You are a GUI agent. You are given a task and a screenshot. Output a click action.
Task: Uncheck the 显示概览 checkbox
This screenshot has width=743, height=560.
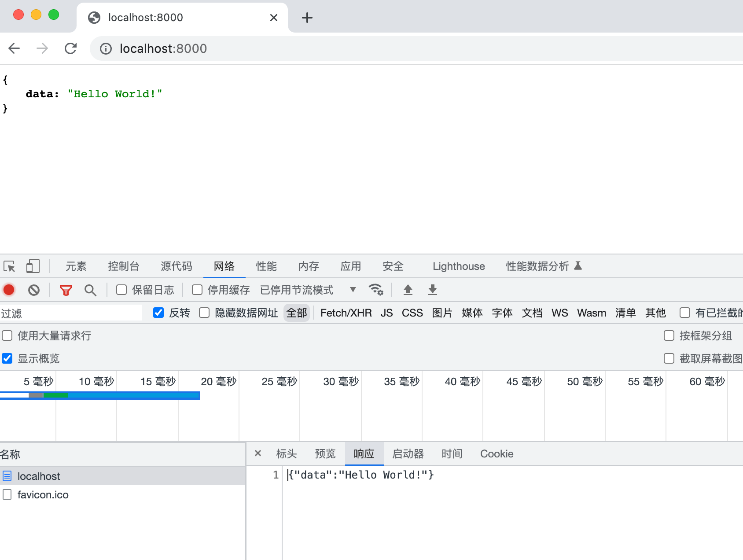(7, 358)
